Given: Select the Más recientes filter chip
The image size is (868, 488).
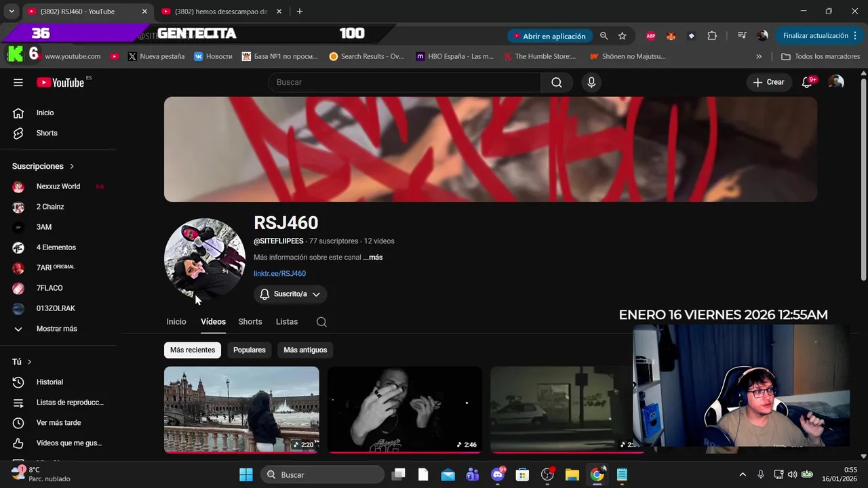Looking at the screenshot, I should click(193, 350).
